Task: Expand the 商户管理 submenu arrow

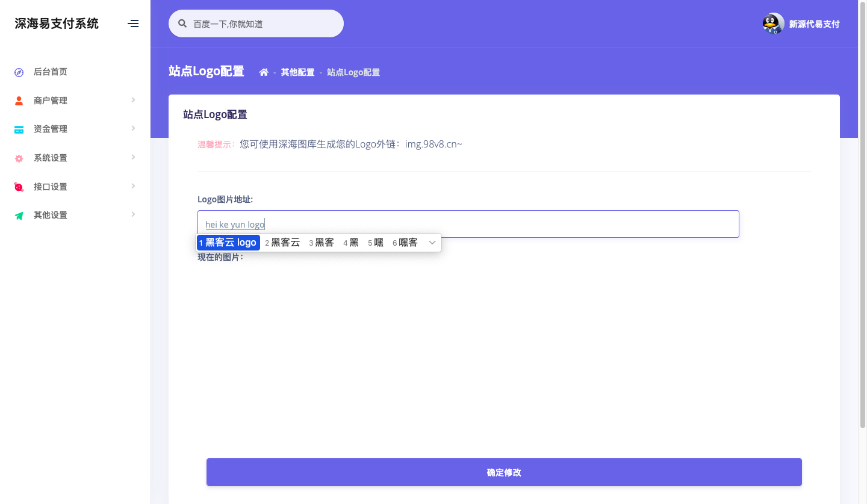Action: [133, 100]
